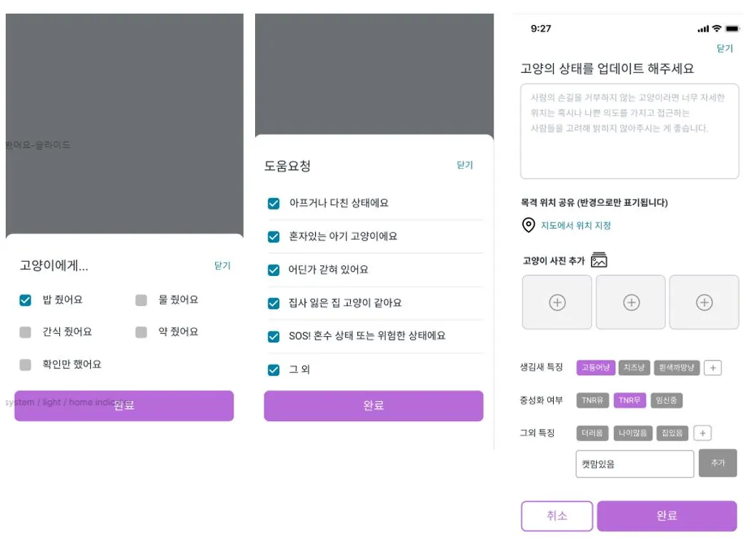
Task: Uncheck the 아프거나 다친 상태예요 option
Action: 274,203
